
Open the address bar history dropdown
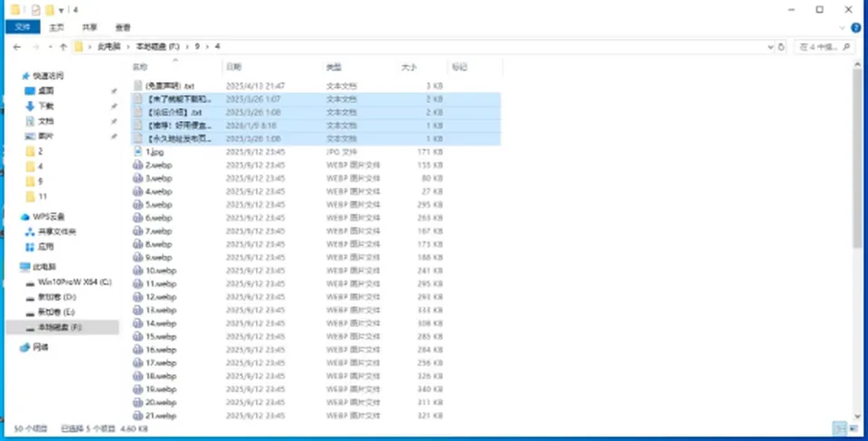770,47
